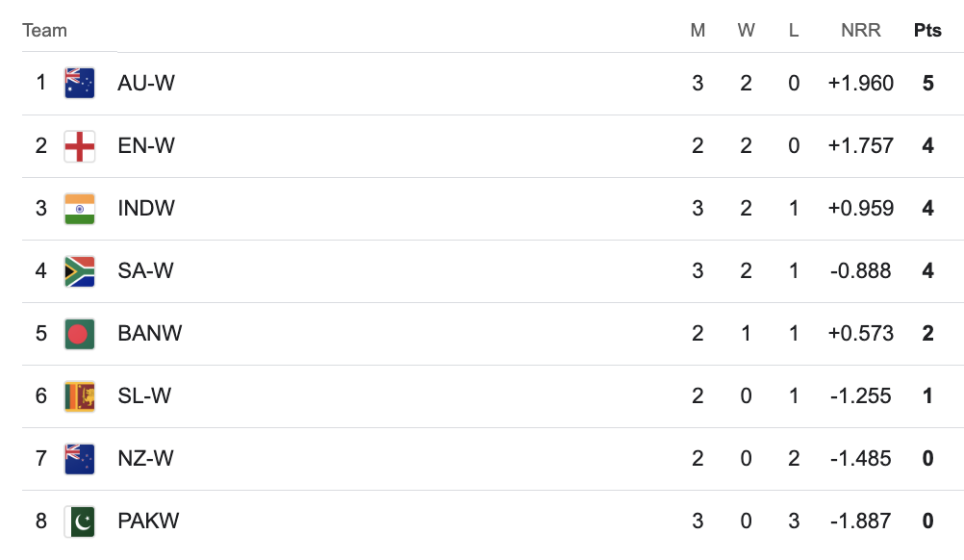Viewport: 964px width, 560px height.
Task: Open the EN-W team link
Action: click(146, 146)
